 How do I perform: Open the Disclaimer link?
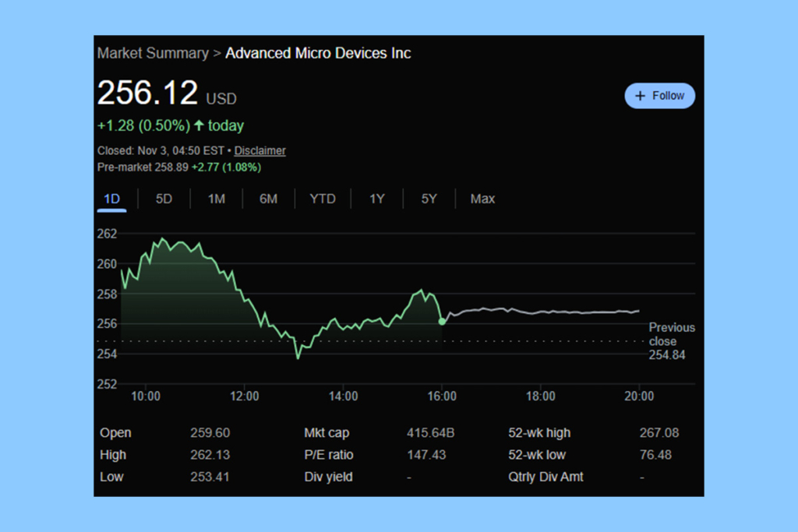(260, 150)
